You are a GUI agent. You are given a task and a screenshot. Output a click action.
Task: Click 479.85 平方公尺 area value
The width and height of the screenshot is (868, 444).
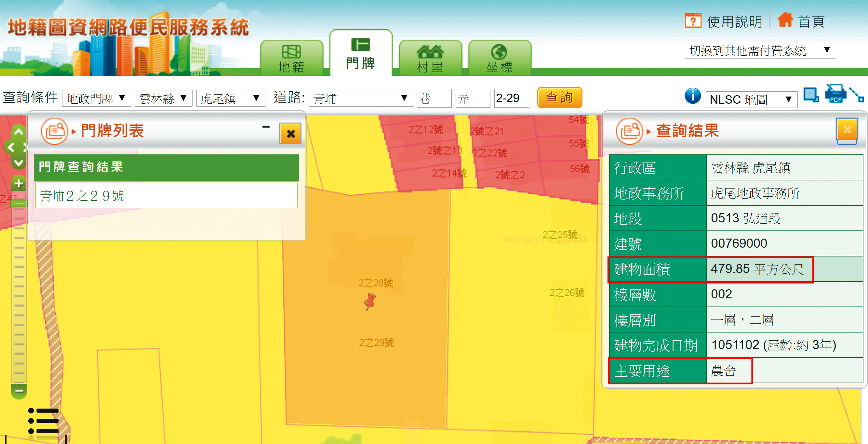pos(757,269)
